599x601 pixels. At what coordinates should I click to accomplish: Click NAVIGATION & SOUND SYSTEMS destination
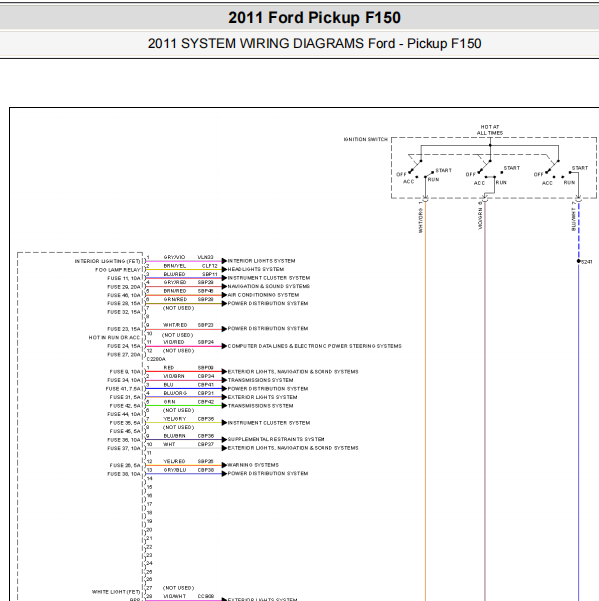(269, 286)
